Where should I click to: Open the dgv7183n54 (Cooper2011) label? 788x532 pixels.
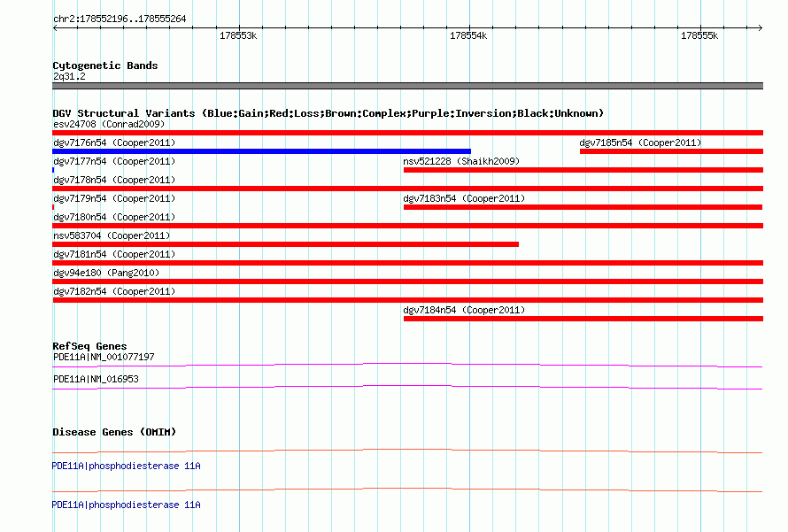(x=464, y=198)
